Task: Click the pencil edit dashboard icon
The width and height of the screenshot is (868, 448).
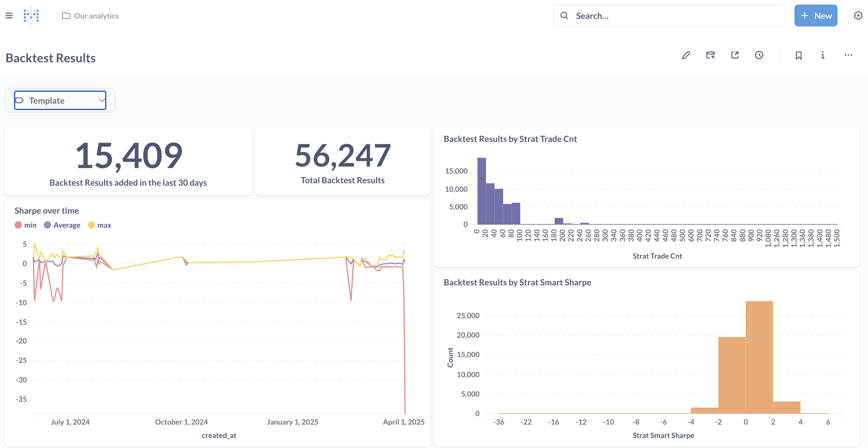Action: tap(686, 55)
